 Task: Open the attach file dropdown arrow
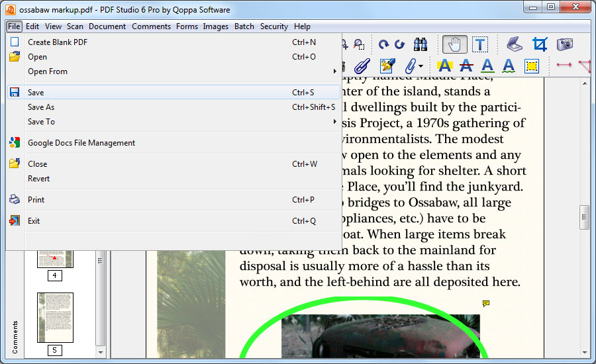pos(421,66)
